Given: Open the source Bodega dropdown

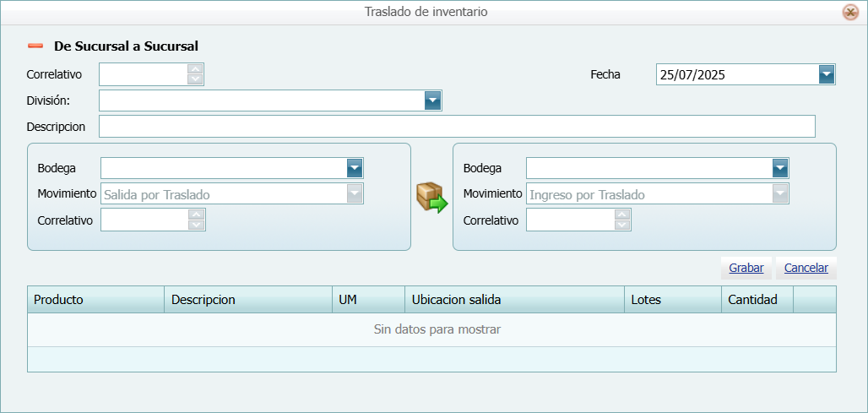Looking at the screenshot, I should [355, 168].
